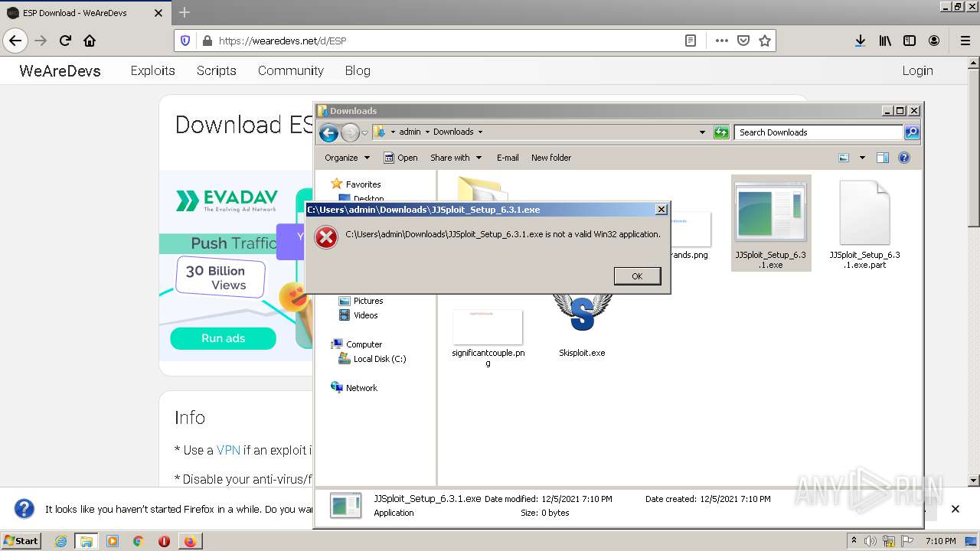
Task: Open the VPN link in Info
Action: (228, 450)
